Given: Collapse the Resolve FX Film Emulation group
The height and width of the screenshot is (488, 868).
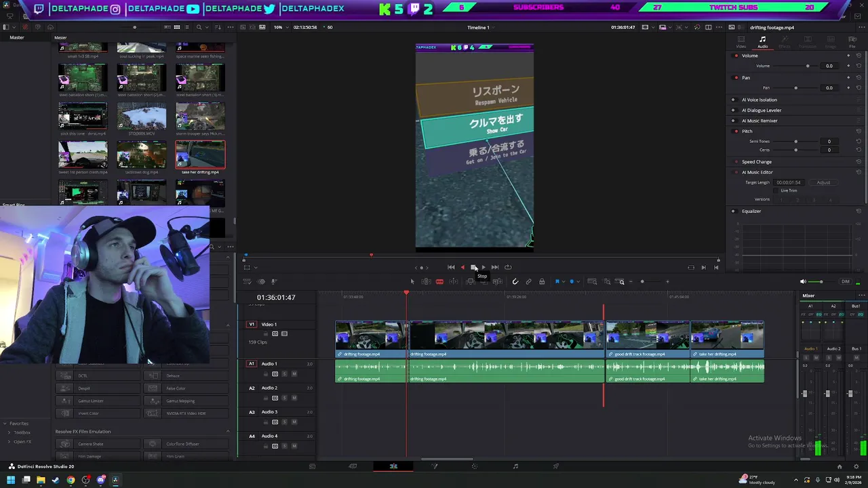Looking at the screenshot, I should pos(227,431).
